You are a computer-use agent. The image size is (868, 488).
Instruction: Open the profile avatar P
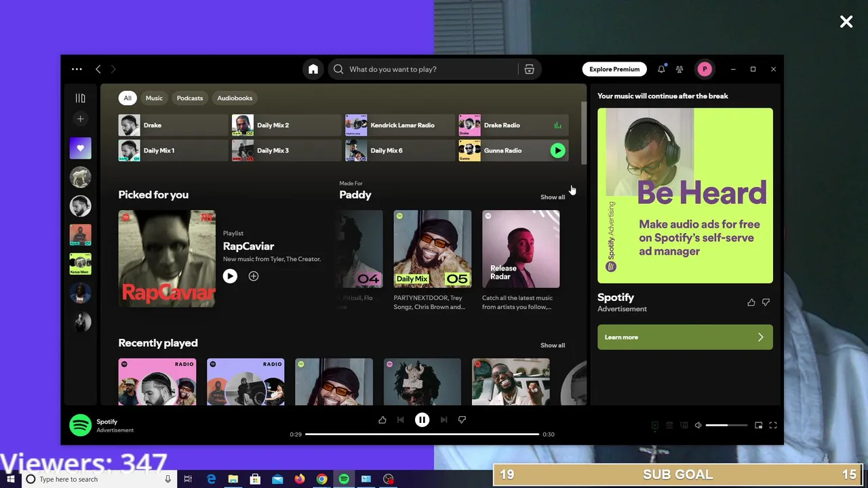705,69
